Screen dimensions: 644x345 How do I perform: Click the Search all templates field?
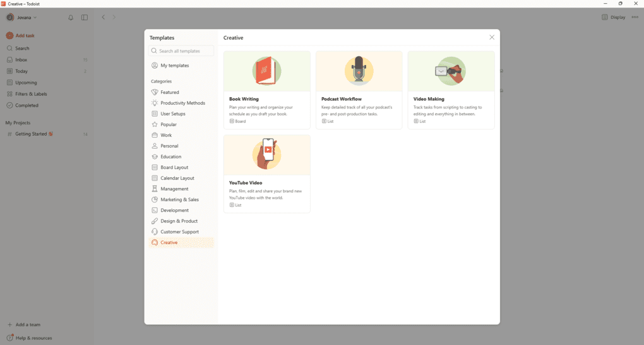point(181,51)
